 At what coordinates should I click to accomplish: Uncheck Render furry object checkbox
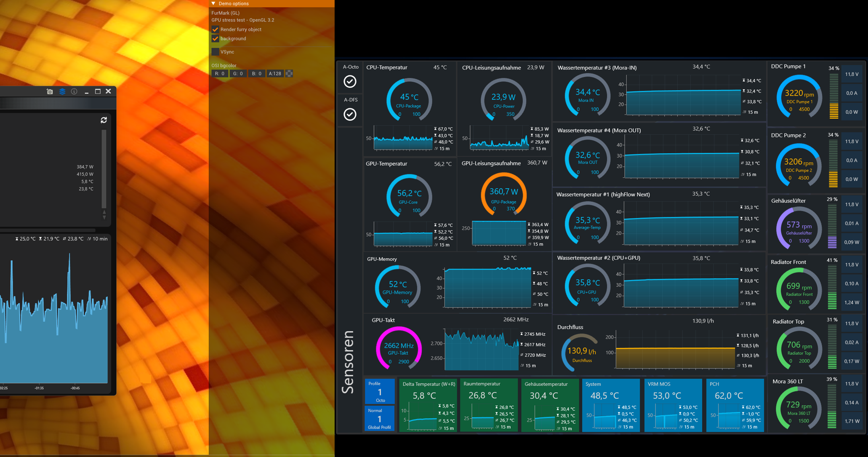[x=215, y=29]
